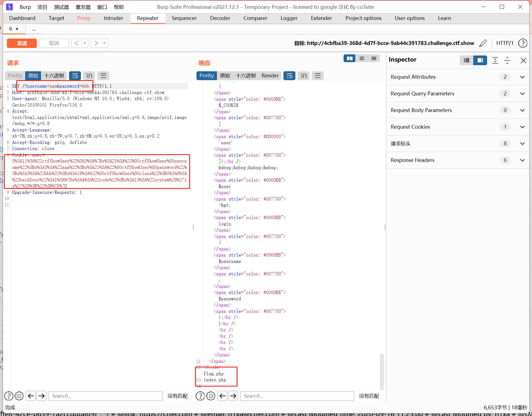Open the Extender tab
Viewport: 532px width, 416px height.
pyautogui.click(x=321, y=18)
